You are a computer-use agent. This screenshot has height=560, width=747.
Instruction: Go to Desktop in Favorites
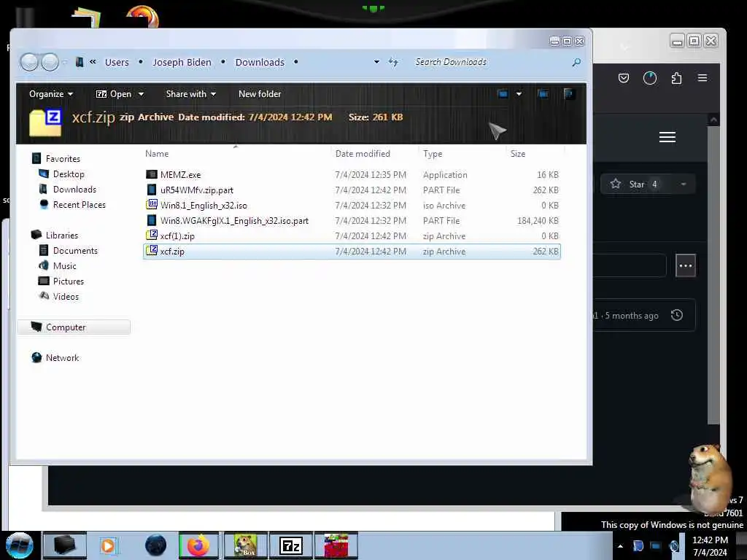(69, 174)
